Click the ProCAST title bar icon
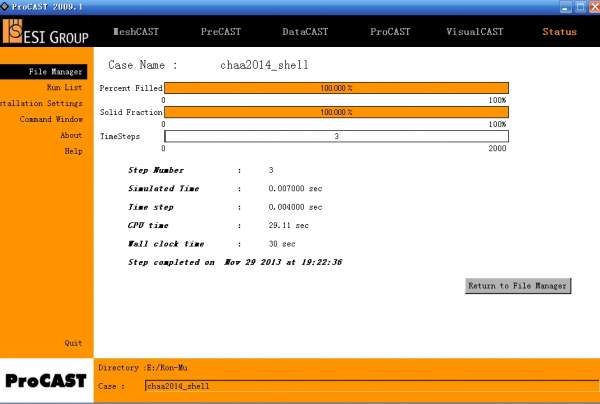This screenshot has width=600, height=404. [5, 6]
